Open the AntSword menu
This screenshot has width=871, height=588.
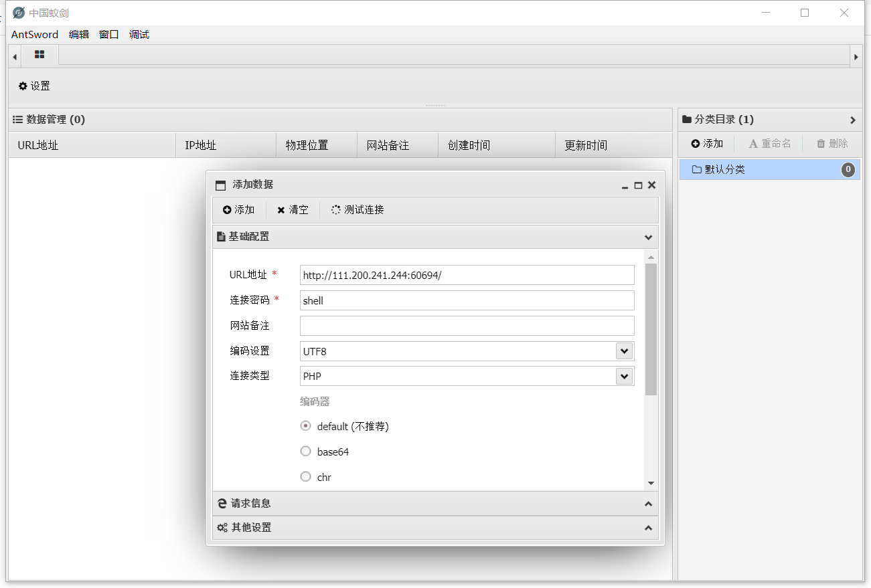coord(33,34)
